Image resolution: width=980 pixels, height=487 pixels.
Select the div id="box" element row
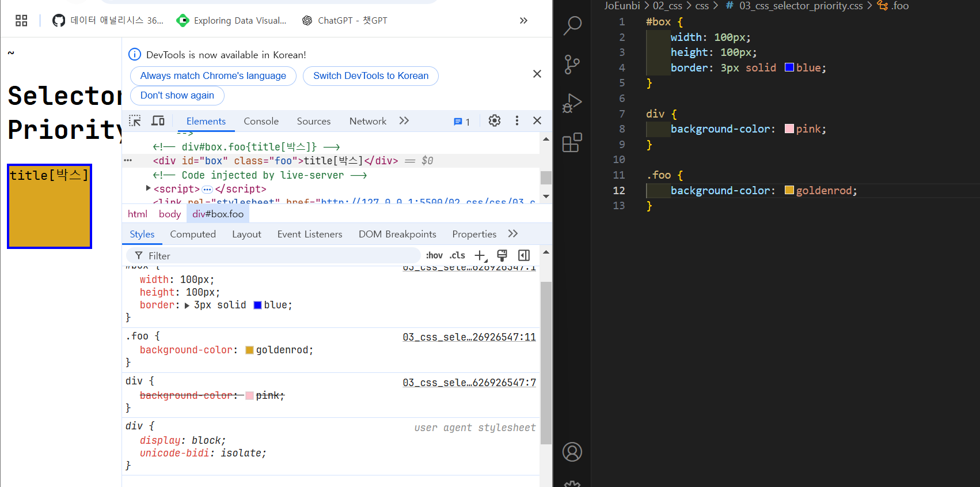point(331,161)
